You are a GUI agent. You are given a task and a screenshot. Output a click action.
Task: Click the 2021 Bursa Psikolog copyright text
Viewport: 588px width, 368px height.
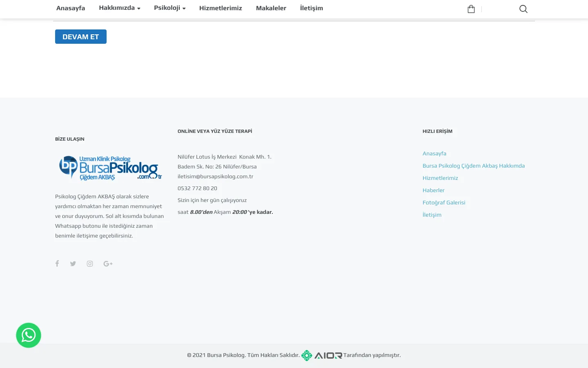coord(243,355)
